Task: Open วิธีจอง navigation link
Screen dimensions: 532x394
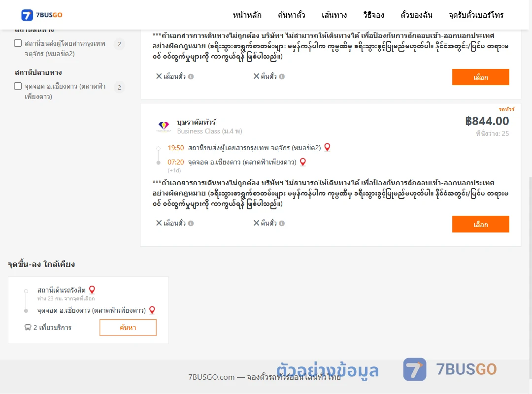Action: (x=373, y=15)
